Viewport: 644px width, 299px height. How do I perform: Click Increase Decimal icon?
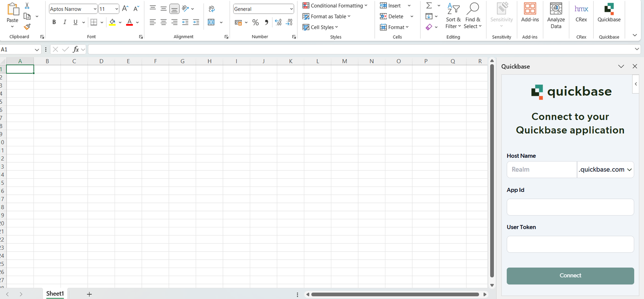click(x=278, y=23)
